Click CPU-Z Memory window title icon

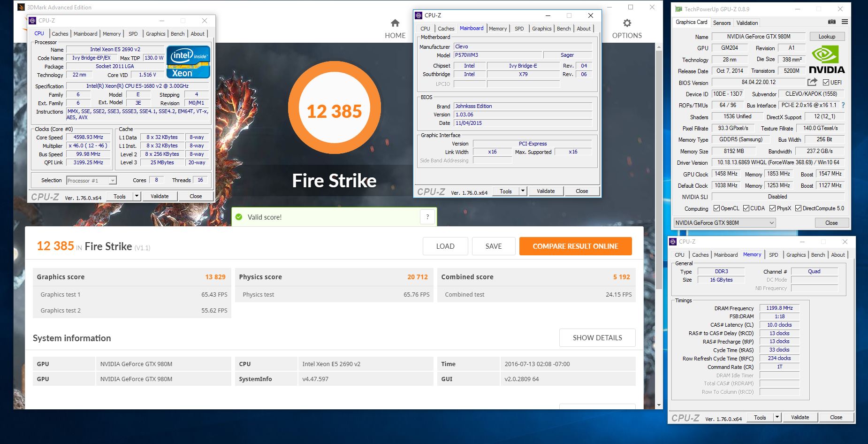[x=673, y=242]
